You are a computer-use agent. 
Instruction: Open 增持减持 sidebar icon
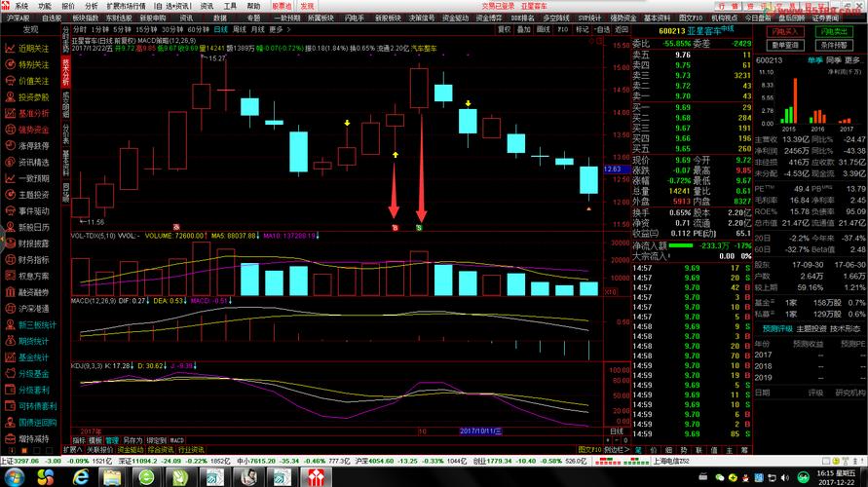click(10, 439)
